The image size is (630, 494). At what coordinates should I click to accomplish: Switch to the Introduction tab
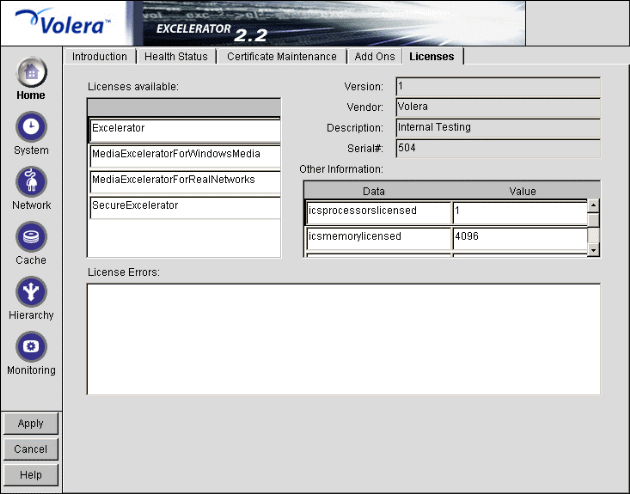[100, 57]
